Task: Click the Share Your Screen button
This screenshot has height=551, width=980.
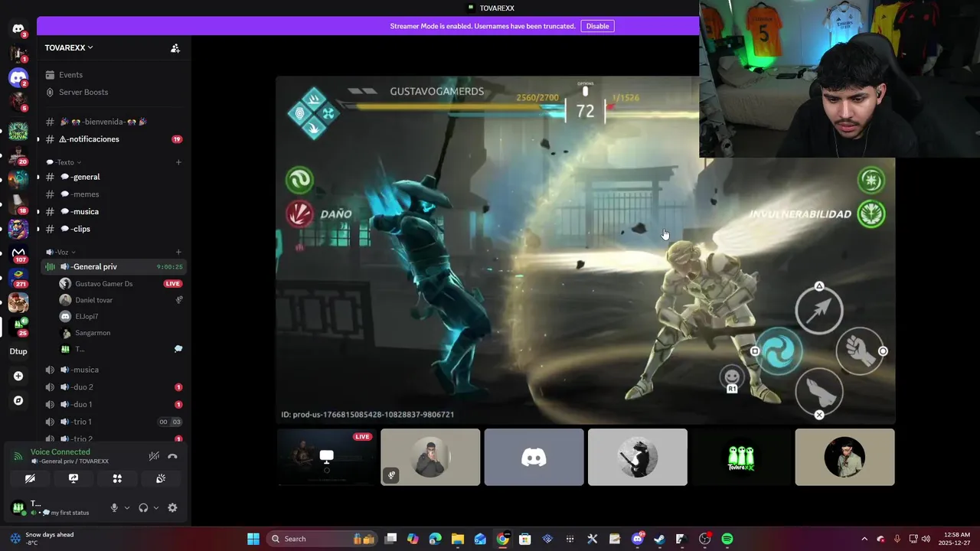Action: pos(73,478)
